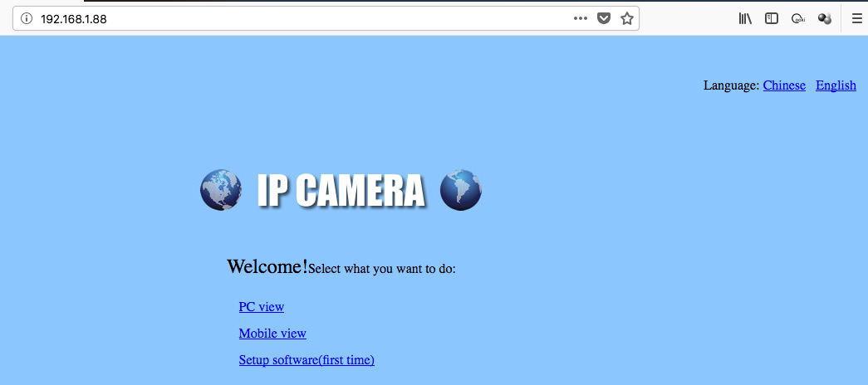Click the Welcome! heading text
This screenshot has width=868, height=385.
click(267, 266)
